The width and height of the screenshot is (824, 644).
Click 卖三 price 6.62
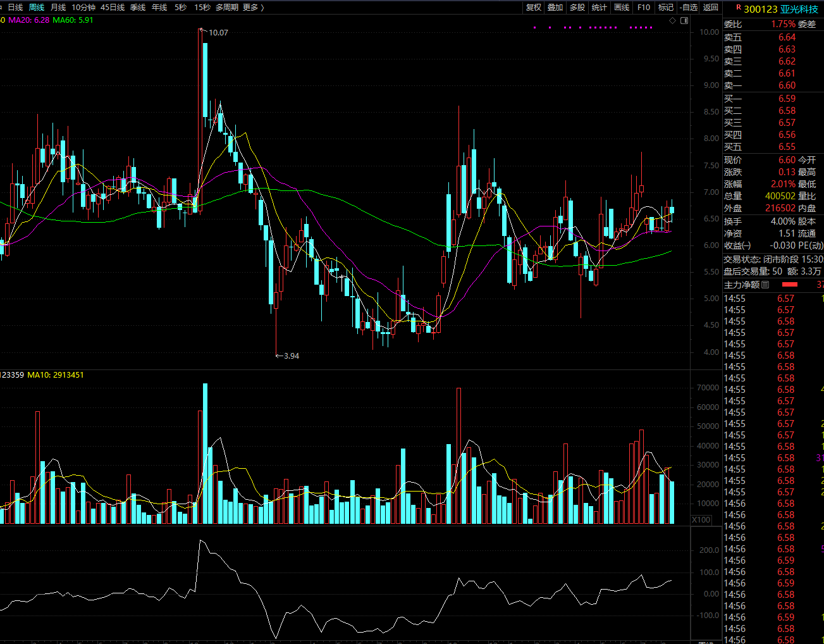[x=787, y=61]
